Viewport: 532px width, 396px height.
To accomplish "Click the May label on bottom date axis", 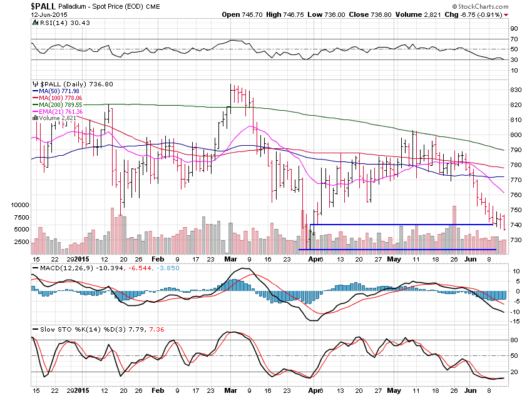I will point(394,390).
